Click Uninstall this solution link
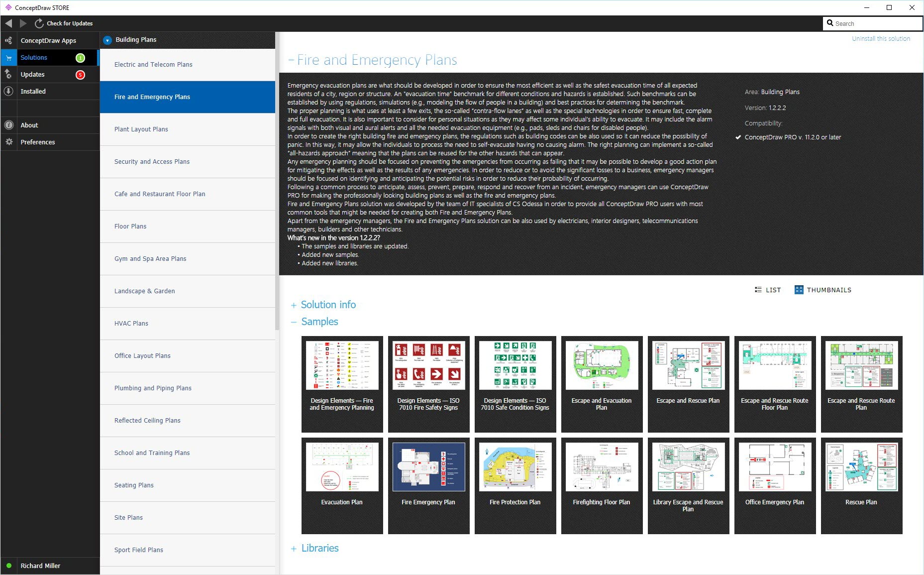The width and height of the screenshot is (924, 575). pyautogui.click(x=881, y=39)
